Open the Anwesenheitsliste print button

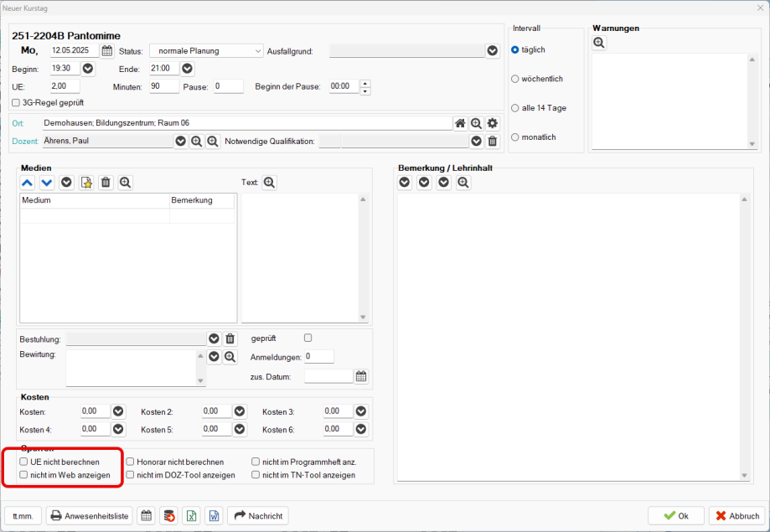[x=90, y=516]
